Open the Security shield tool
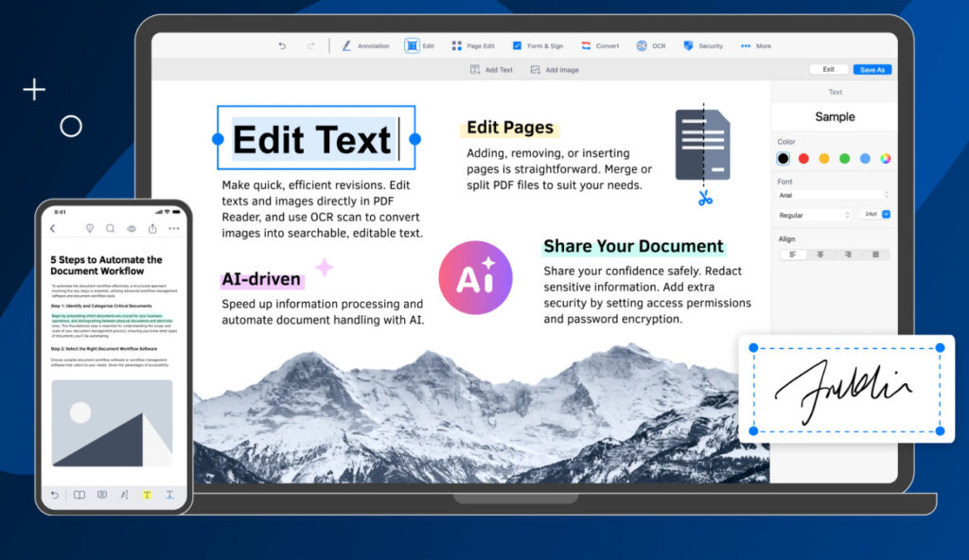The height and width of the screenshot is (560, 969). (x=702, y=45)
